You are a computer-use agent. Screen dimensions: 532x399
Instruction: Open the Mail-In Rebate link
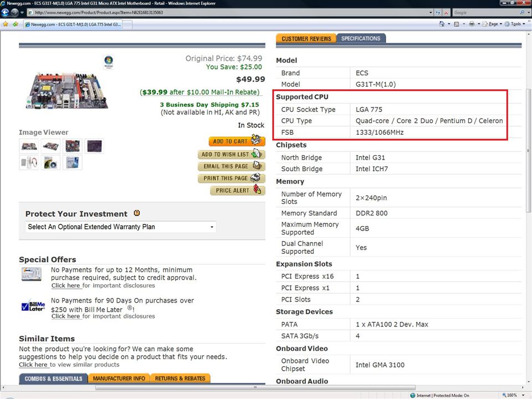[x=199, y=93]
